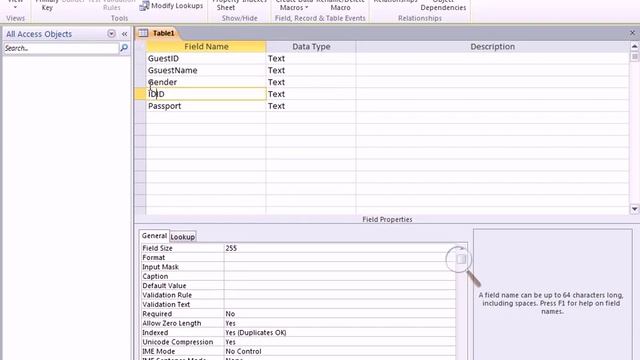Click the Data Type cell for GuestID
Screen dimensions: 640x360
pos(311,58)
